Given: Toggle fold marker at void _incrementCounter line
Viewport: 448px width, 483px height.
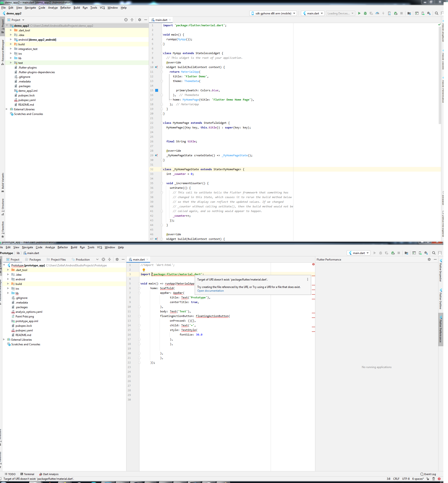Looking at the screenshot, I should pyautogui.click(x=162, y=183).
